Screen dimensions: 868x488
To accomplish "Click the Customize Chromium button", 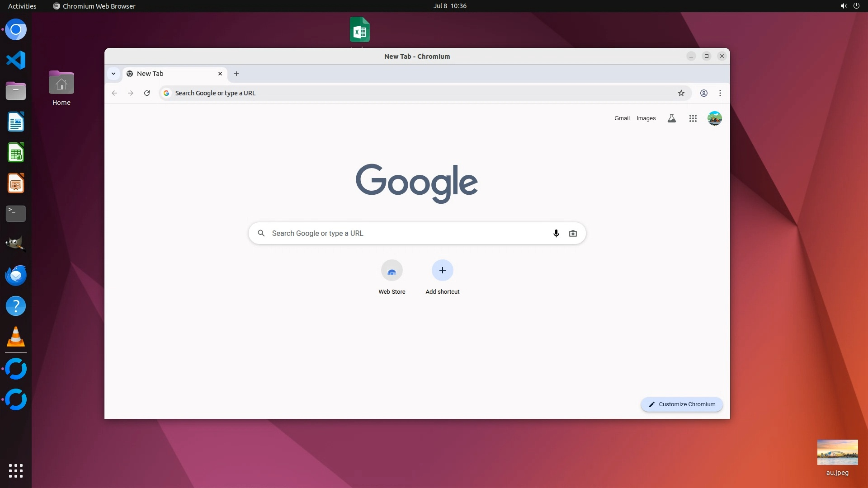I will click(682, 404).
